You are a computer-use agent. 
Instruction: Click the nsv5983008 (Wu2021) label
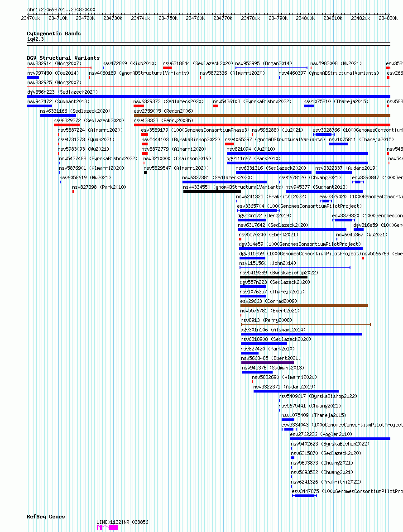(336, 63)
